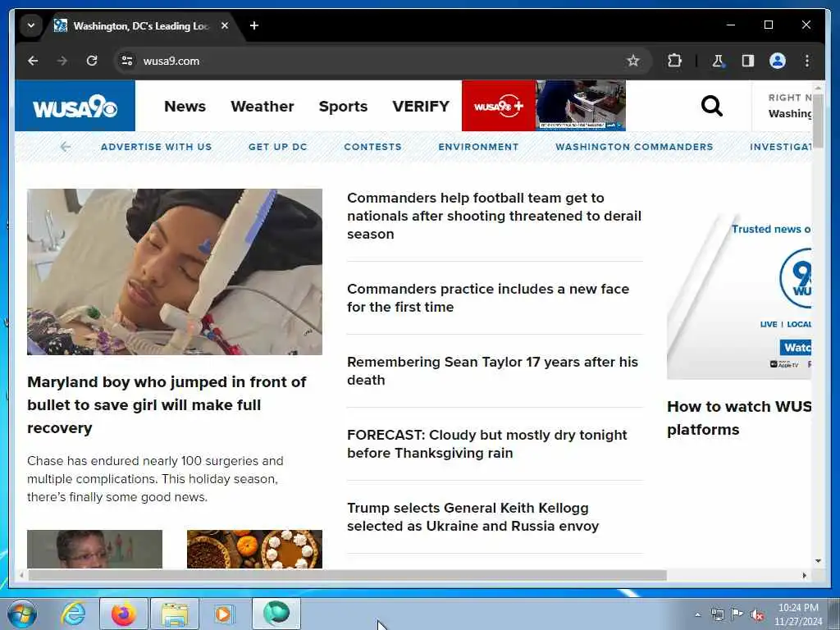Open Maryland boy full recovery headline
The image size is (840, 630).
167,405
